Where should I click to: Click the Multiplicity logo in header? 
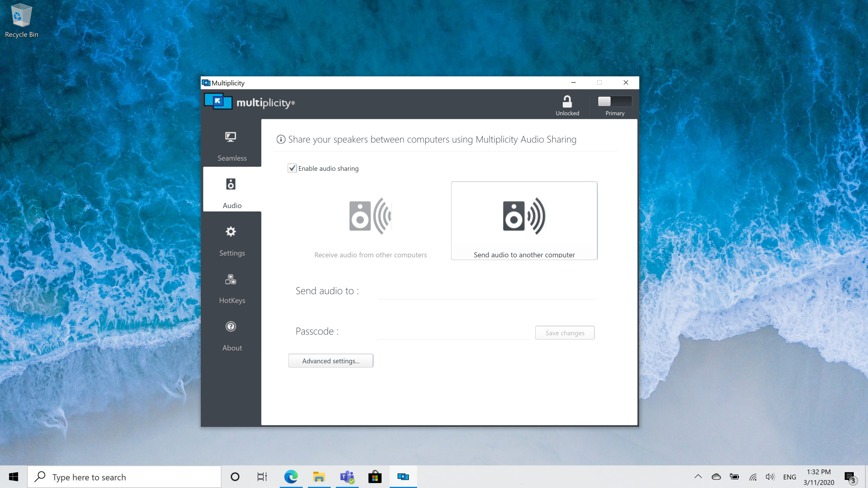(x=249, y=102)
